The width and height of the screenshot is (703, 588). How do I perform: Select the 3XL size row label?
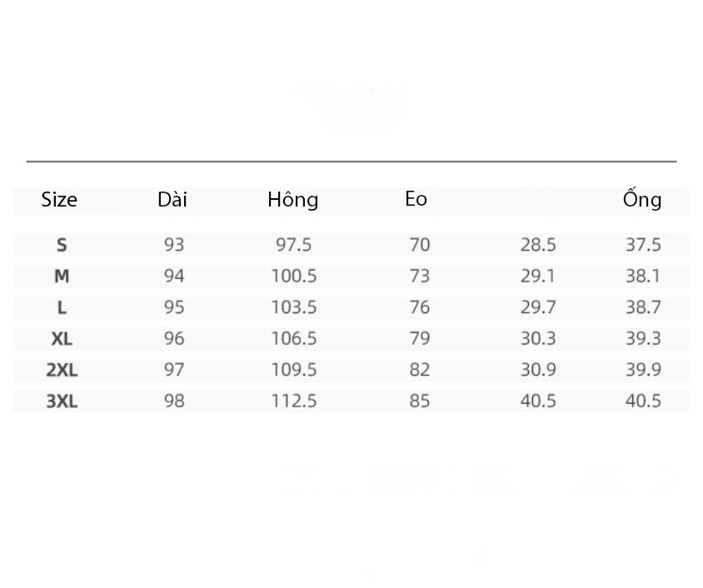tap(62, 401)
